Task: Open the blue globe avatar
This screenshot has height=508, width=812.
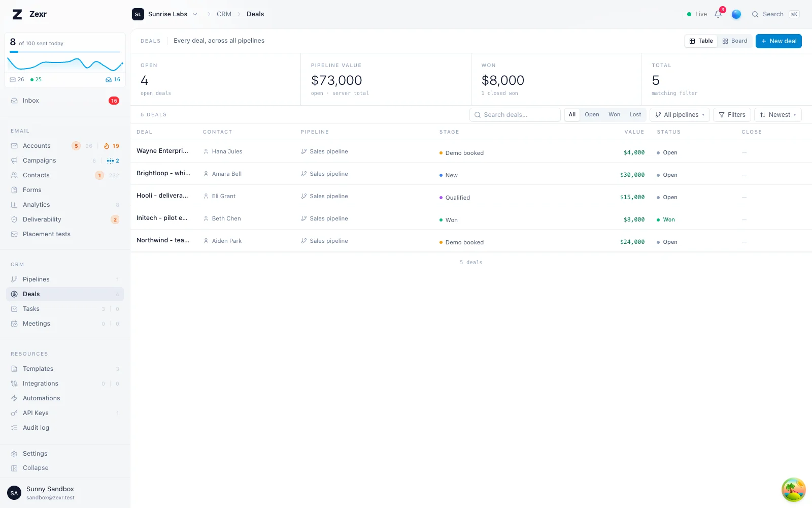Action: click(x=736, y=14)
